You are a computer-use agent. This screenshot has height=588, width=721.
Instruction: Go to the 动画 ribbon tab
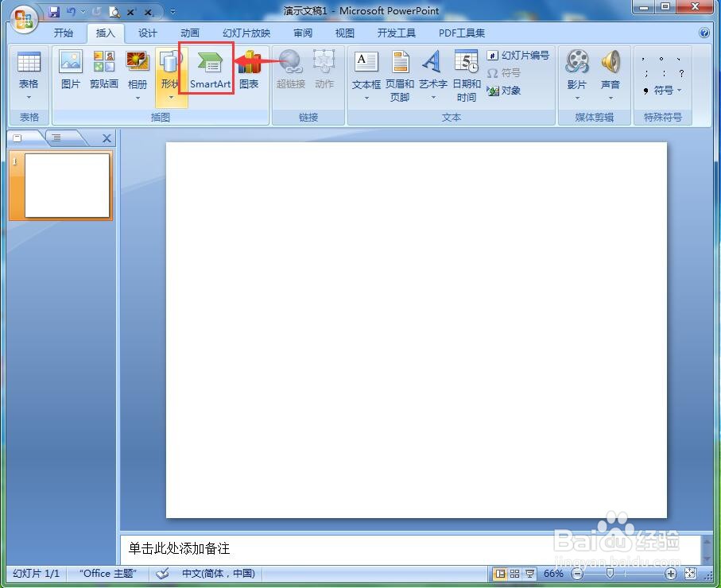(x=189, y=33)
